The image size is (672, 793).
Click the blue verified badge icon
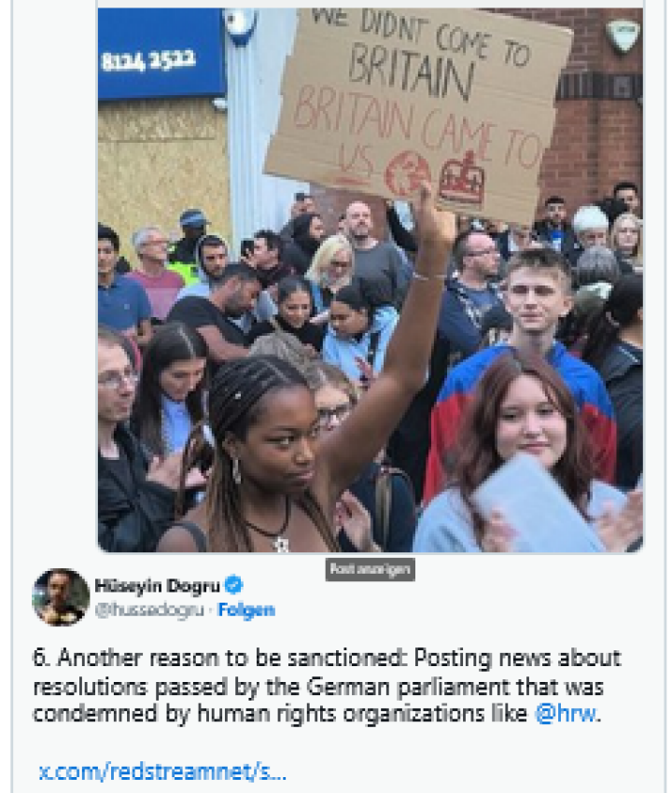pyautogui.click(x=233, y=585)
